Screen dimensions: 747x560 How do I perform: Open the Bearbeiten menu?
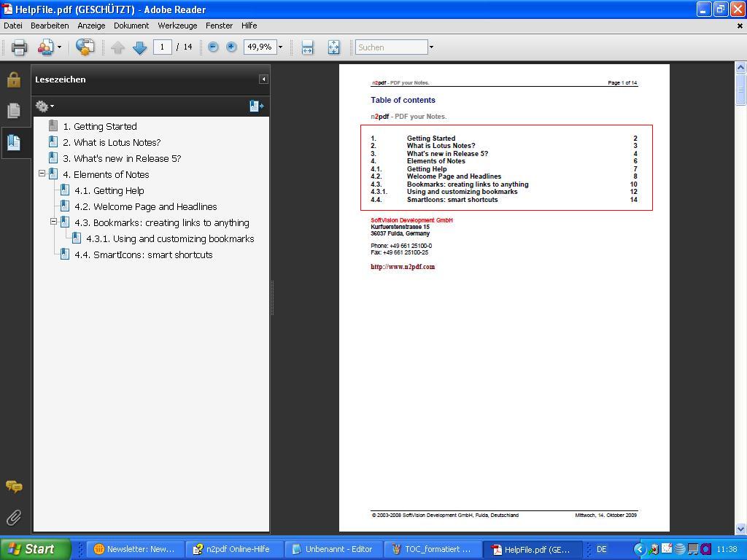pyautogui.click(x=50, y=26)
